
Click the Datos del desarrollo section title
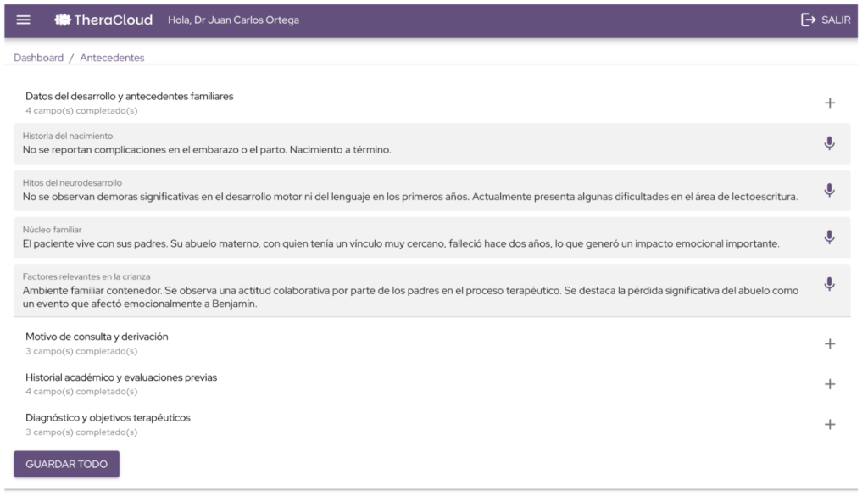click(x=129, y=96)
